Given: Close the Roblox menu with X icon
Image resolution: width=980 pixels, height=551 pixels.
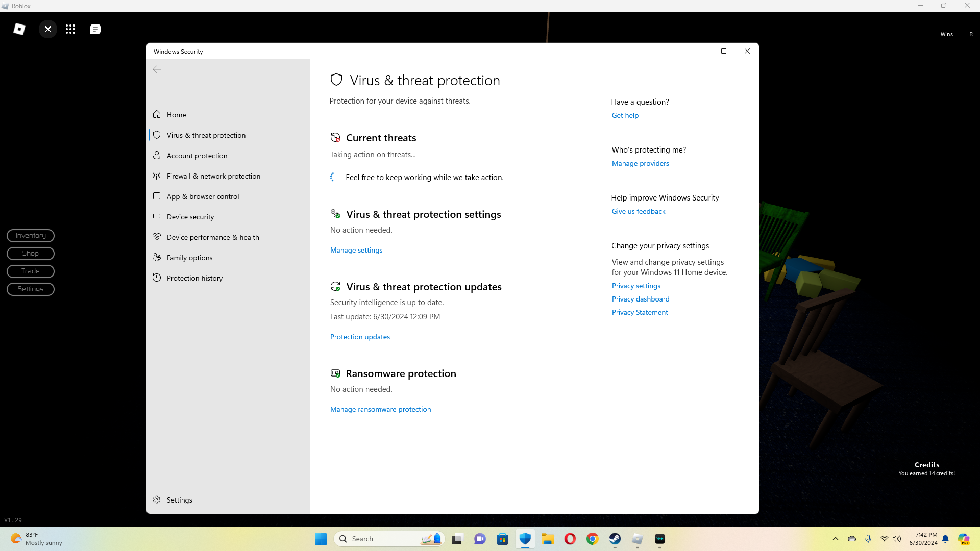Looking at the screenshot, I should click(x=48, y=29).
